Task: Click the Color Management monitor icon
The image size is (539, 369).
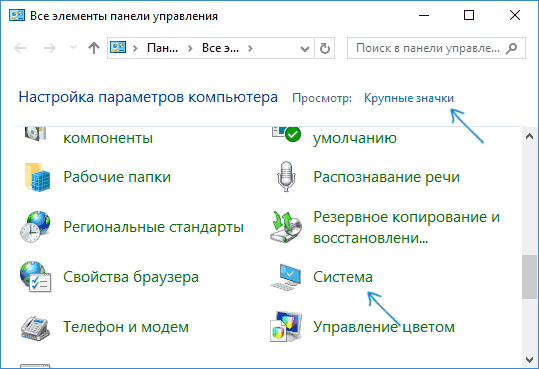Action: (286, 327)
